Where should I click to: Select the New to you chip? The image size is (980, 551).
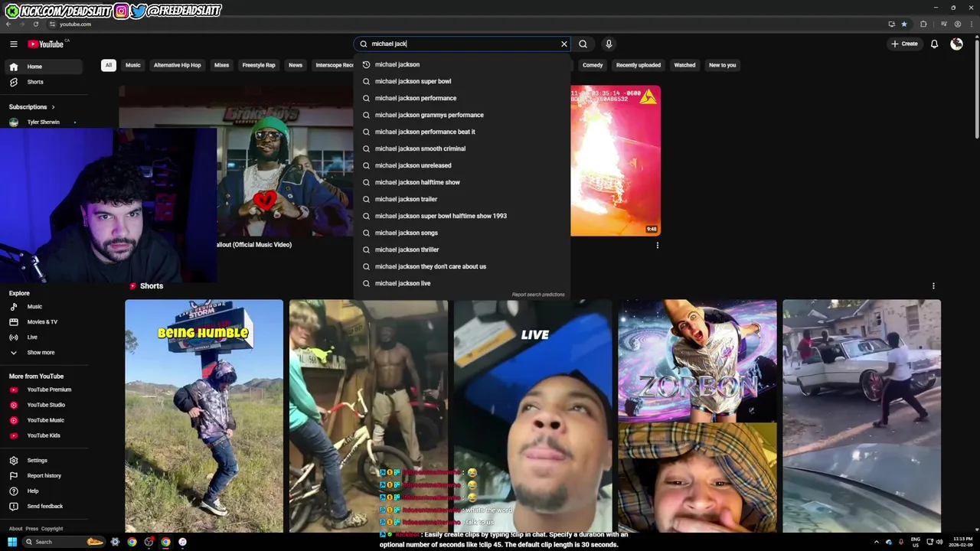722,65
